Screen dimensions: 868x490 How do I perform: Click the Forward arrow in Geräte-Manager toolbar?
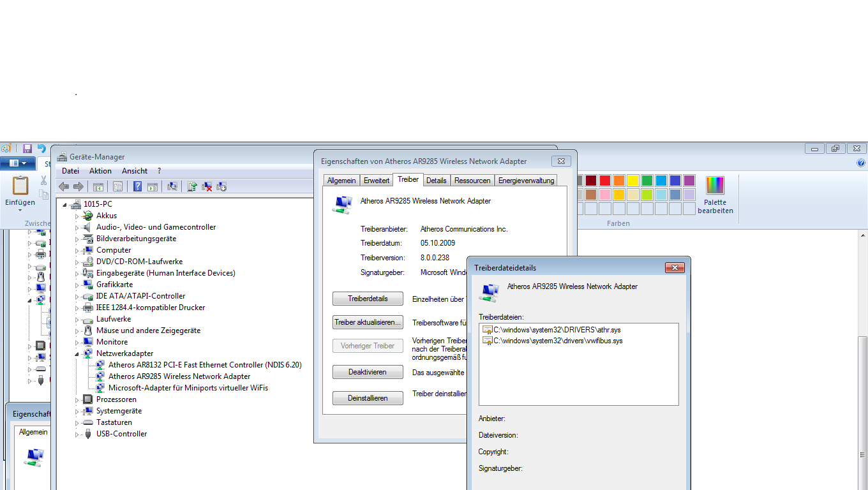(78, 186)
